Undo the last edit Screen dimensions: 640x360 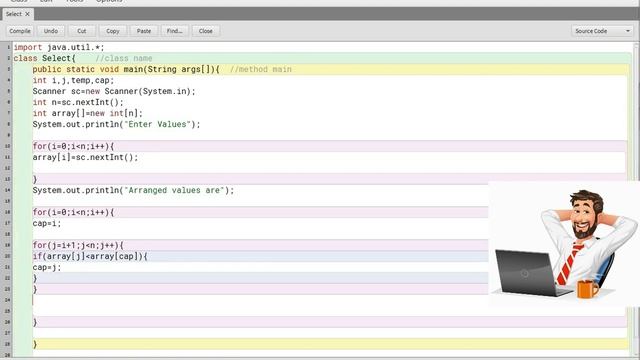51,31
